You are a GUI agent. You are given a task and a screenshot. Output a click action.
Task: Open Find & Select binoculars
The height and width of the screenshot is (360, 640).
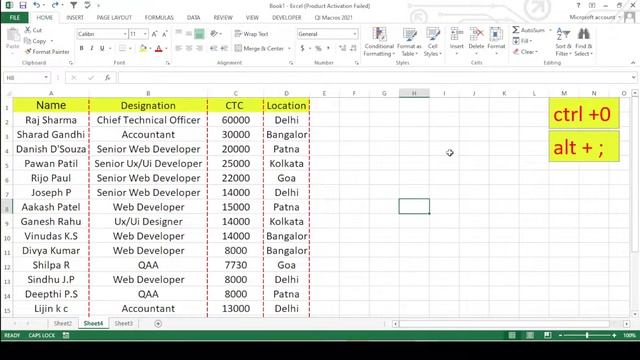[x=584, y=42]
